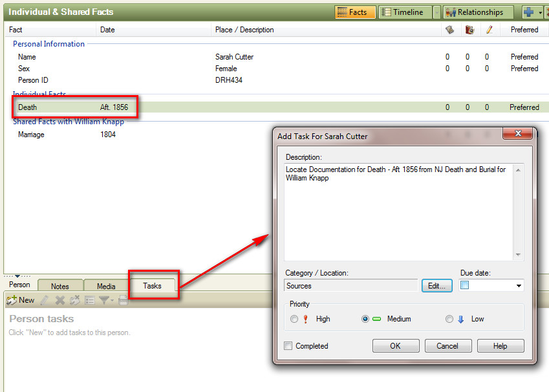Select the Low priority radio button
The height and width of the screenshot is (392, 549).
449,318
